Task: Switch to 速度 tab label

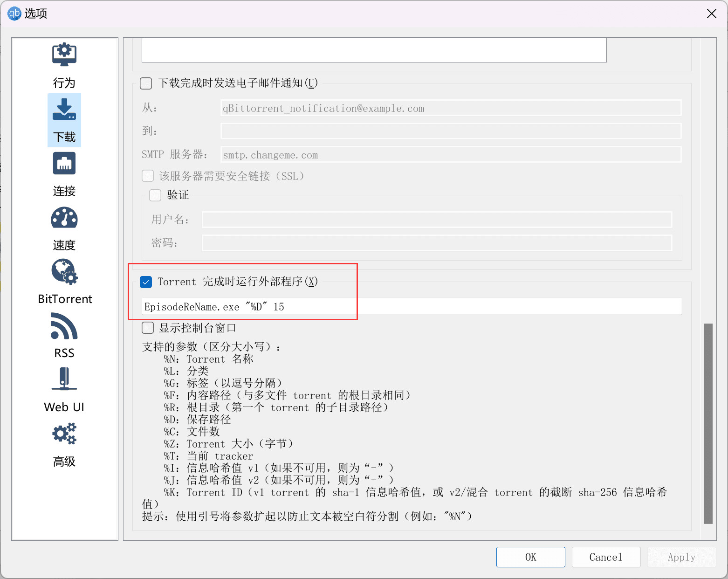Action: click(64, 245)
